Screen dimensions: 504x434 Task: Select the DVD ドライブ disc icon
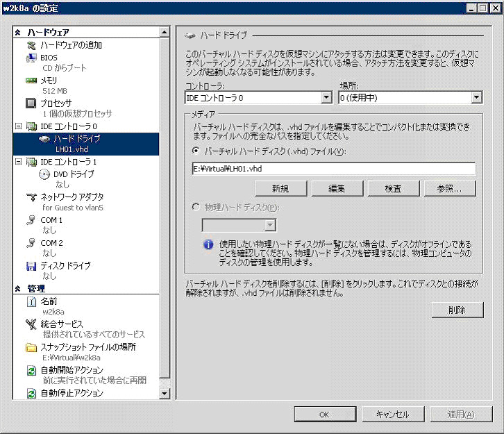44,174
